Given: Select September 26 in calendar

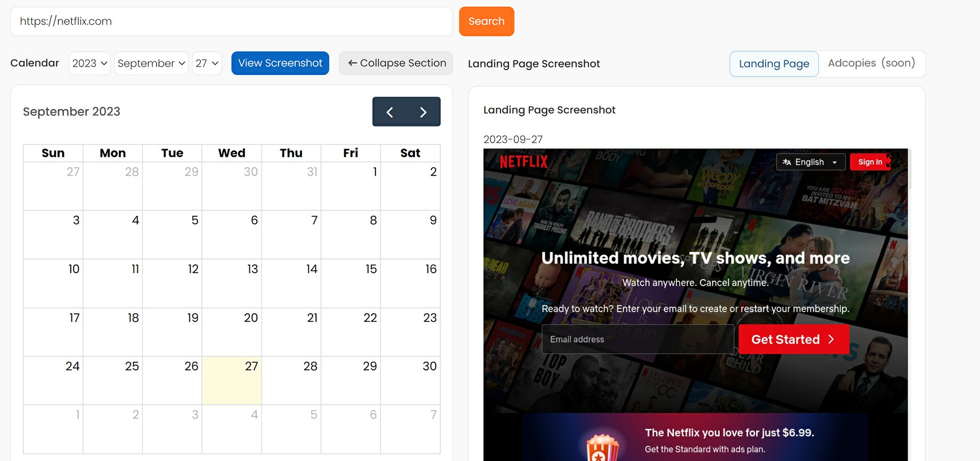Looking at the screenshot, I should [172, 381].
